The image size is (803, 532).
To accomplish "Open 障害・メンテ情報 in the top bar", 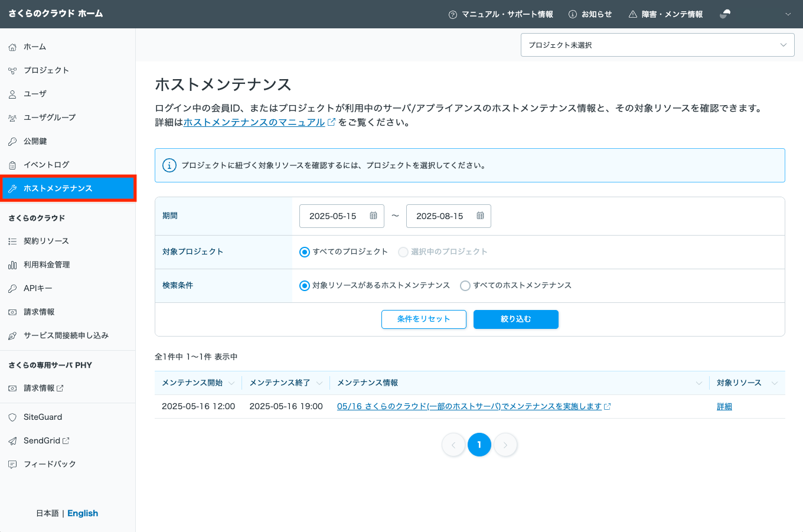I will 665,14.
